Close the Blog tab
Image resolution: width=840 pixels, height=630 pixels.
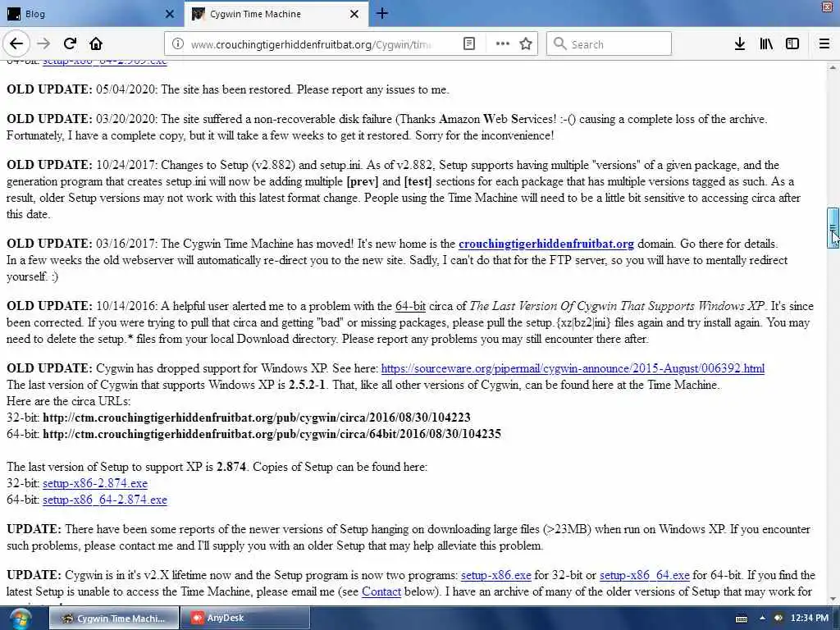(170, 14)
